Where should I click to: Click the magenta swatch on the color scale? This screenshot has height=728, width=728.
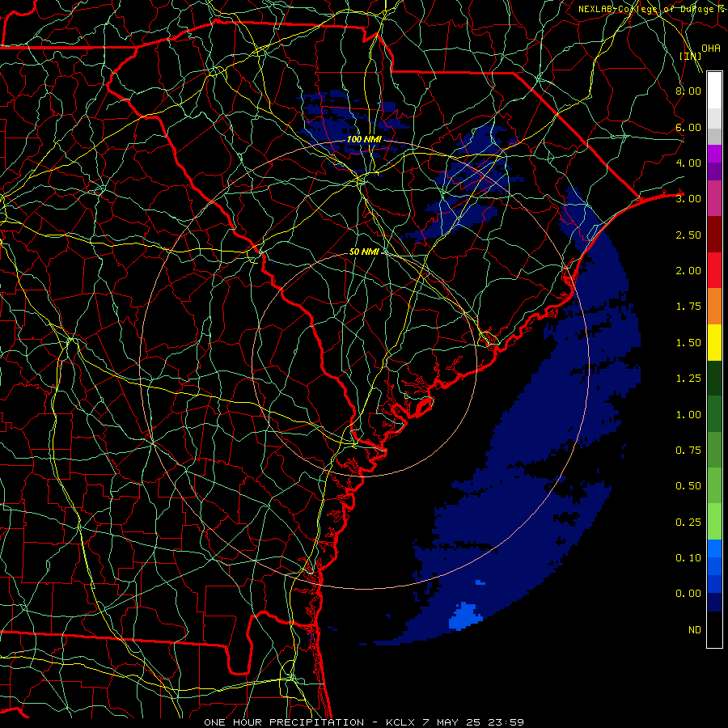714,154
